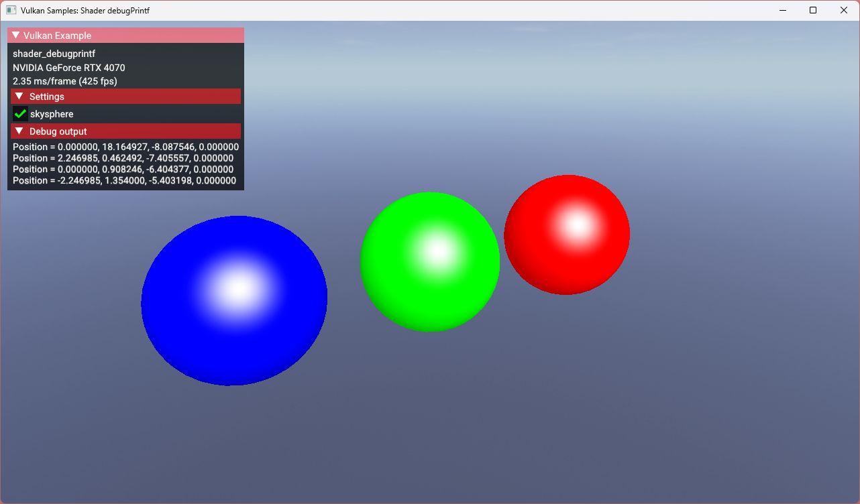Collapse the Vulkan Example window triangle

(x=15, y=36)
